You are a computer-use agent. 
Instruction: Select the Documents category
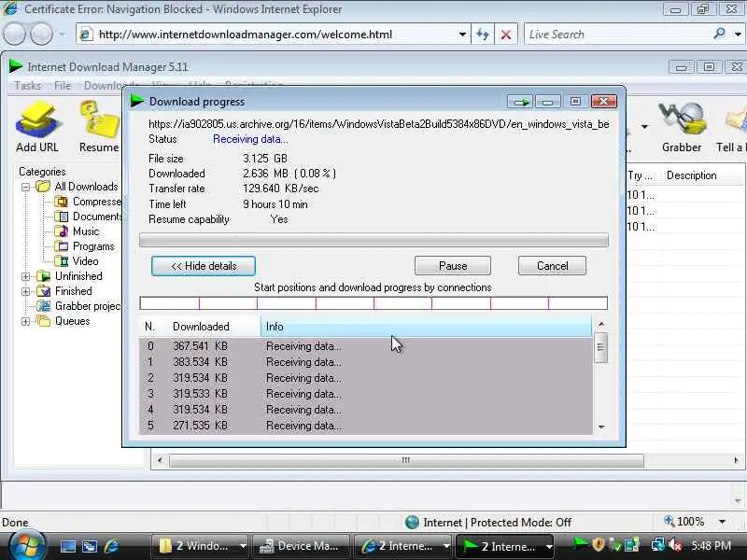(89, 217)
